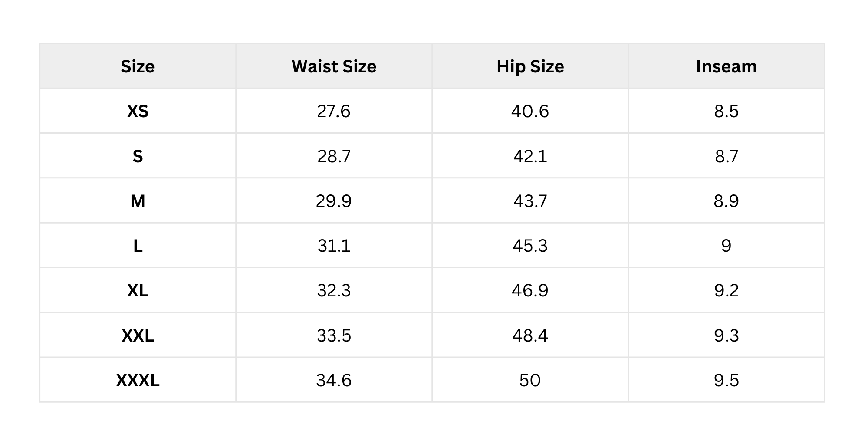Screen dimensions: 868x434
Task: Select the Waist Size column header
Action: (x=334, y=66)
